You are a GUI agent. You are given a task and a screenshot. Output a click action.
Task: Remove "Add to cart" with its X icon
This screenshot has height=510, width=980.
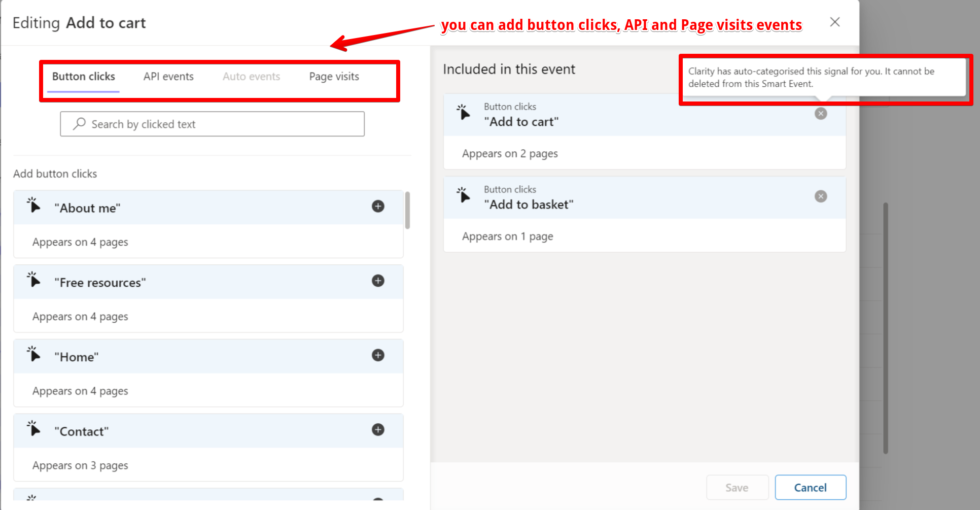(821, 113)
